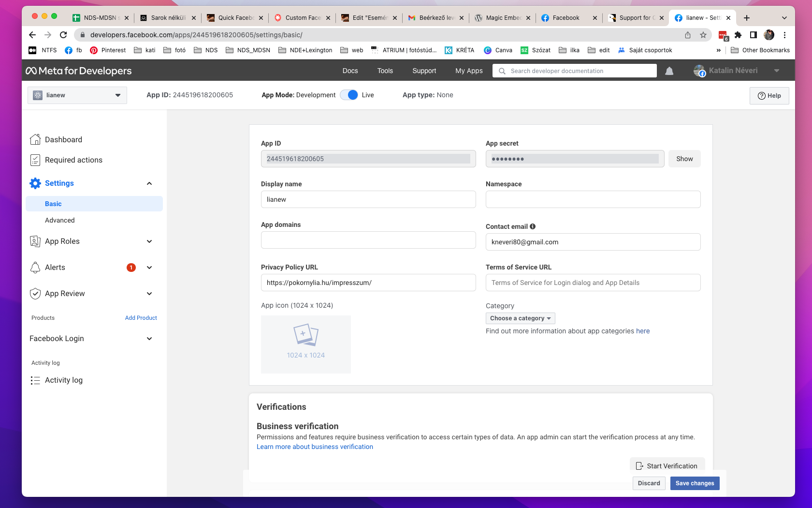Screen dimensions: 812x508
Task: Click the browser back arrow
Action: pyautogui.click(x=32, y=35)
